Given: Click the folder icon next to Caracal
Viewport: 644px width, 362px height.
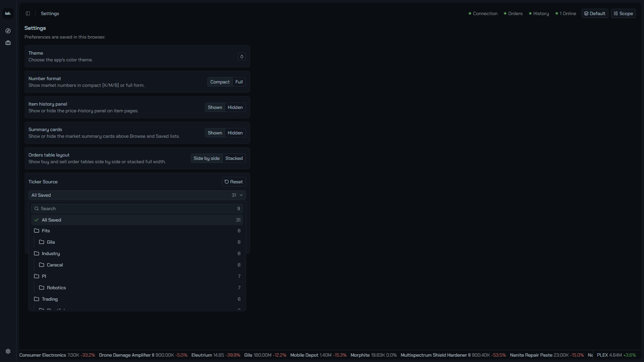Looking at the screenshot, I should 42,265.
